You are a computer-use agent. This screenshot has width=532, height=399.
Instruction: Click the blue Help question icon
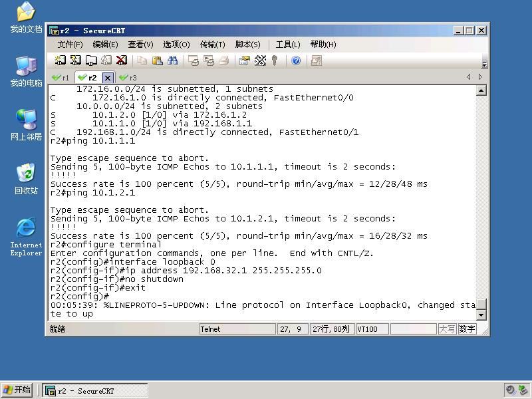pyautogui.click(x=296, y=61)
